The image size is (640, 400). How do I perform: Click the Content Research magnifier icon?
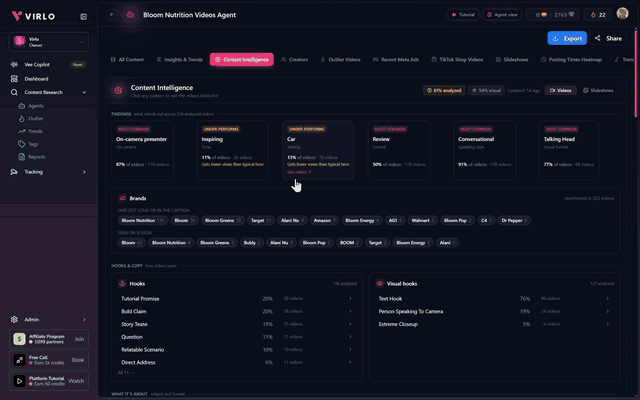click(14, 92)
